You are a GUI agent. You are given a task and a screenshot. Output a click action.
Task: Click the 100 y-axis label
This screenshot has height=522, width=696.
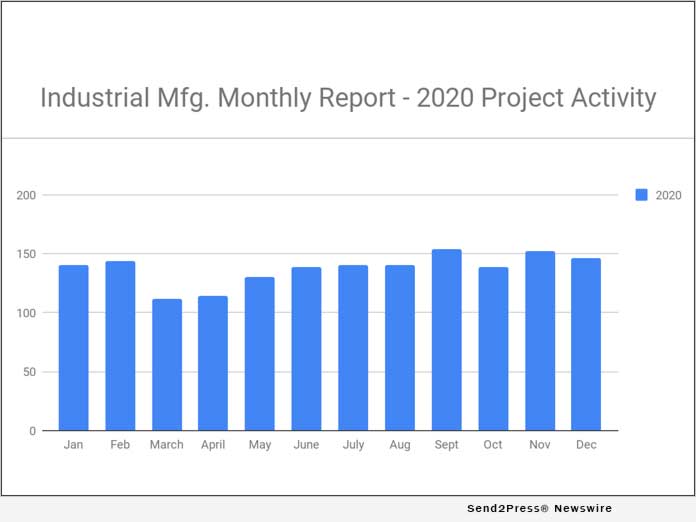pos(26,313)
